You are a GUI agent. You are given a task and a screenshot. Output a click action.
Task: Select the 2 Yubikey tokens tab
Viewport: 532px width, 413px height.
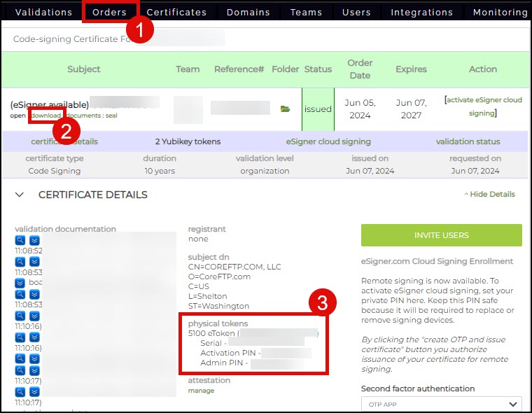click(188, 141)
